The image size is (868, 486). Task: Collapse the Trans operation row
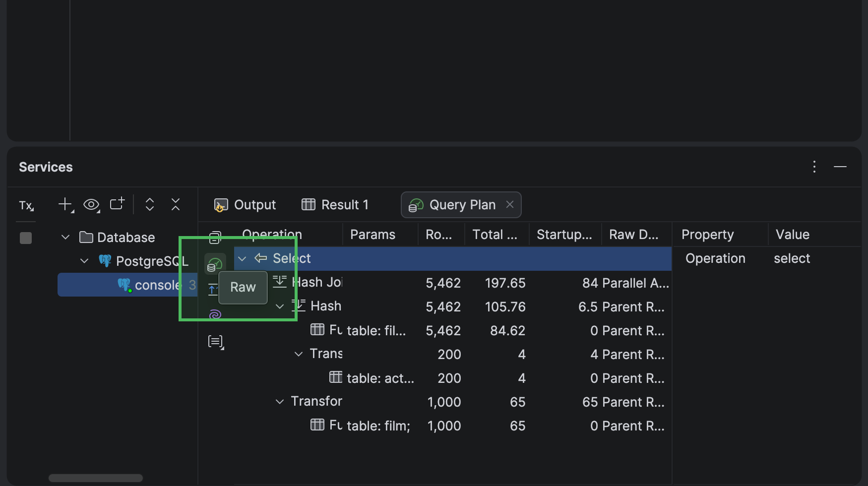click(299, 354)
